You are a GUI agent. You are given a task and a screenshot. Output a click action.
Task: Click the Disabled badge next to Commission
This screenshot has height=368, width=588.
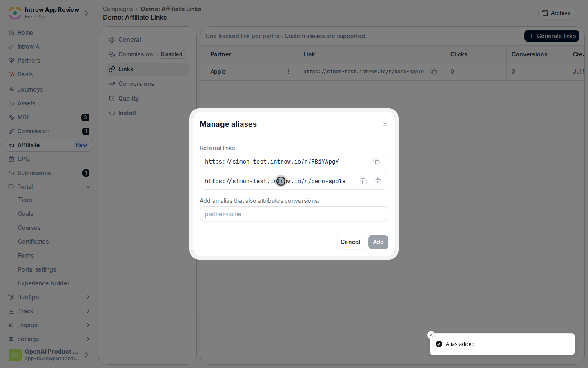(x=171, y=54)
